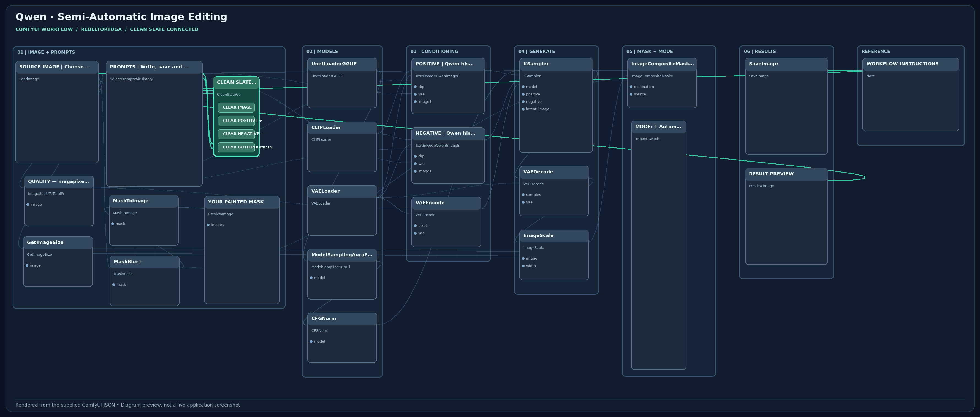980x417 pixels.
Task: Click the clip input port on POSITIVE node
Action: click(x=415, y=87)
